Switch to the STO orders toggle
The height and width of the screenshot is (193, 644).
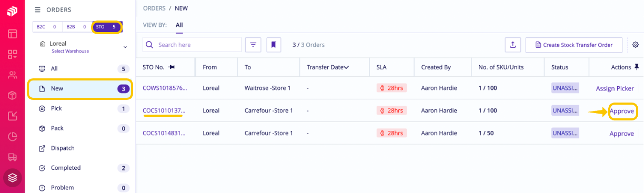tap(107, 27)
